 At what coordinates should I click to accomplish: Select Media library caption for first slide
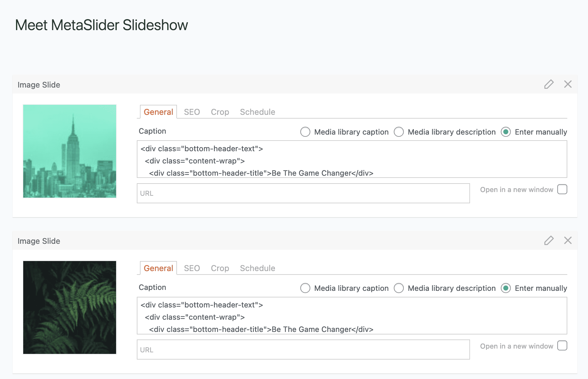pos(305,132)
